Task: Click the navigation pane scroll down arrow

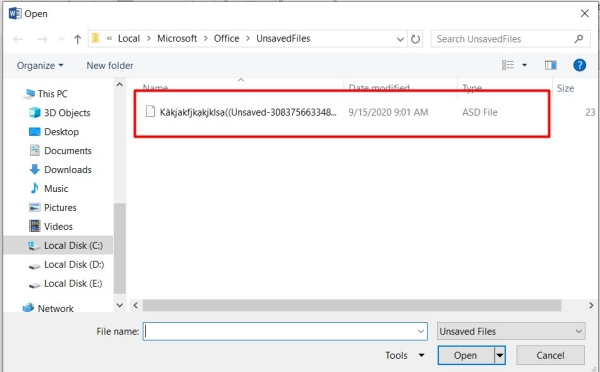Action: click(120, 305)
